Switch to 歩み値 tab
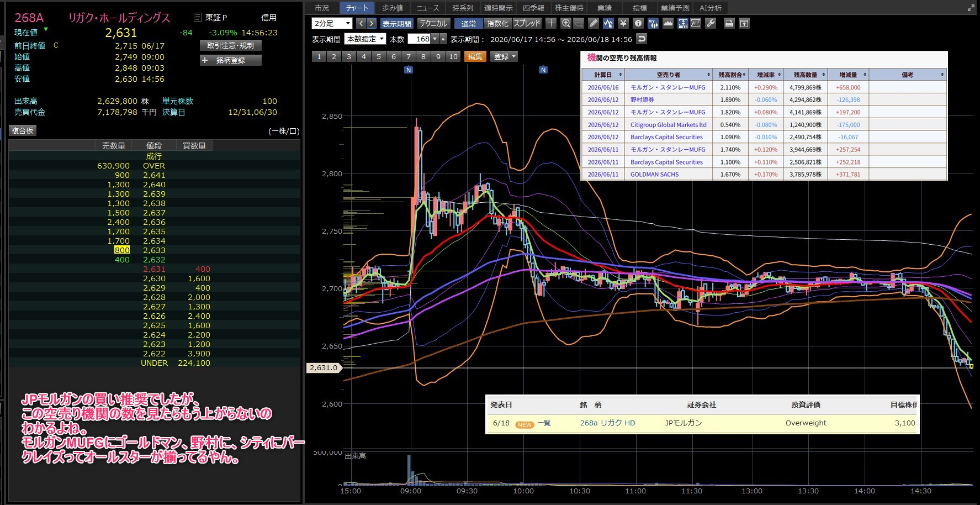The image size is (980, 505). 393,8
